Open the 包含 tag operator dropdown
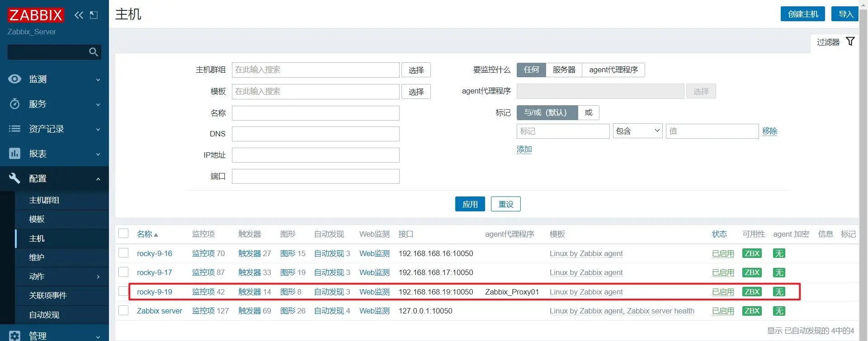Viewport: 868px width, 341px height. pos(637,131)
